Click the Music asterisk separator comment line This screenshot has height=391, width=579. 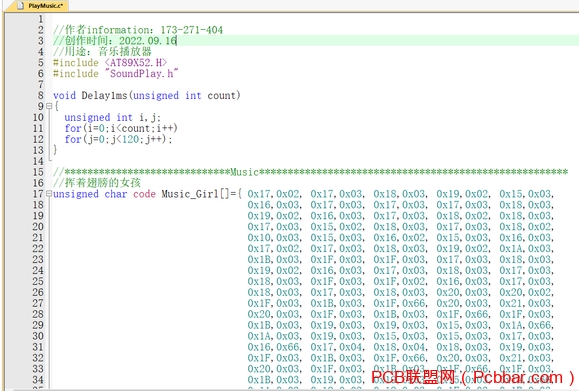(x=310, y=172)
